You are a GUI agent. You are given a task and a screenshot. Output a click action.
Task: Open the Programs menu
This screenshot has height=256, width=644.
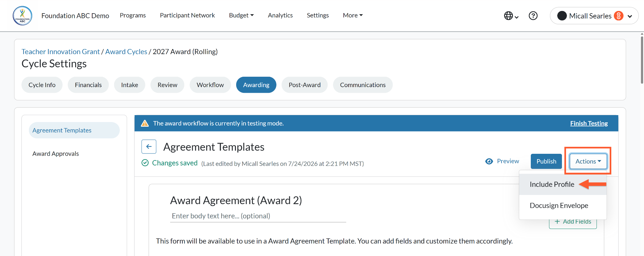[133, 15]
